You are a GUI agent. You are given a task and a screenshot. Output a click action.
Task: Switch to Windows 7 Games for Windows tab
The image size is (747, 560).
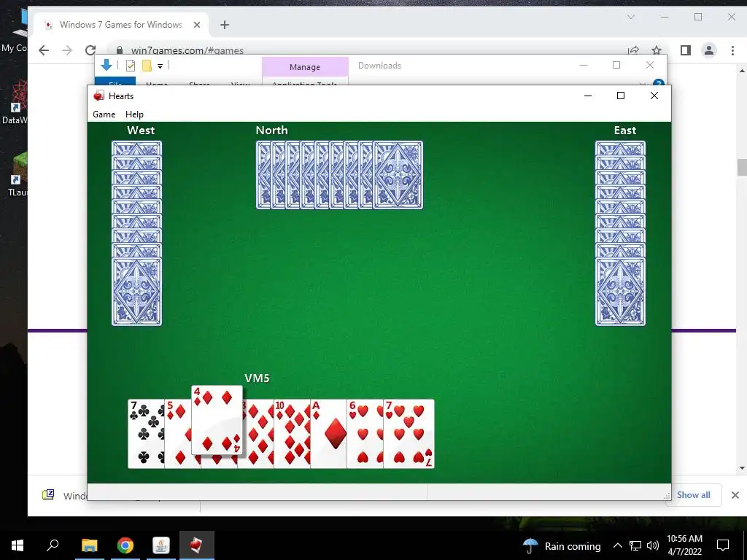(121, 25)
